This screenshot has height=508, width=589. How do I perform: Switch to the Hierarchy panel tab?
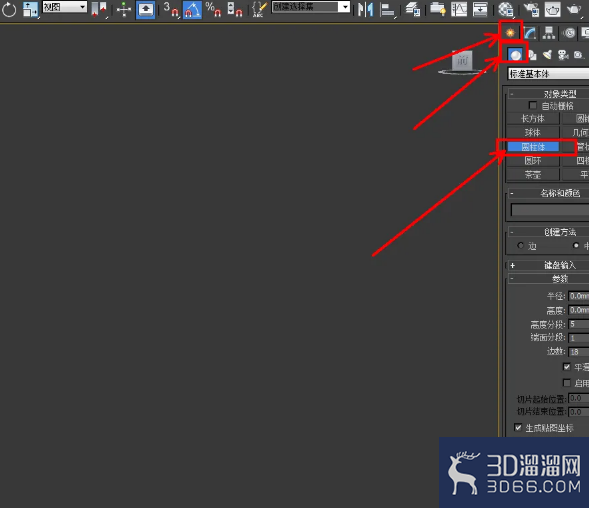click(549, 33)
